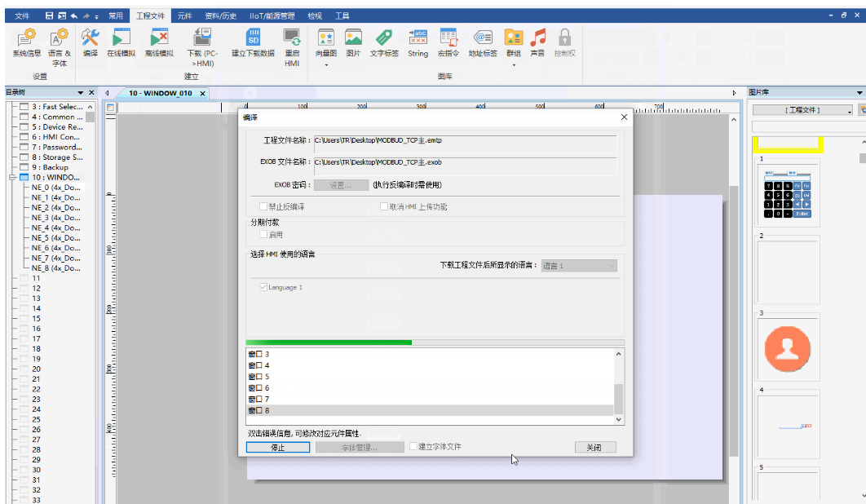The image size is (866, 504).
Task: Open the 语言 1 language dropdown
Action: coord(579,266)
